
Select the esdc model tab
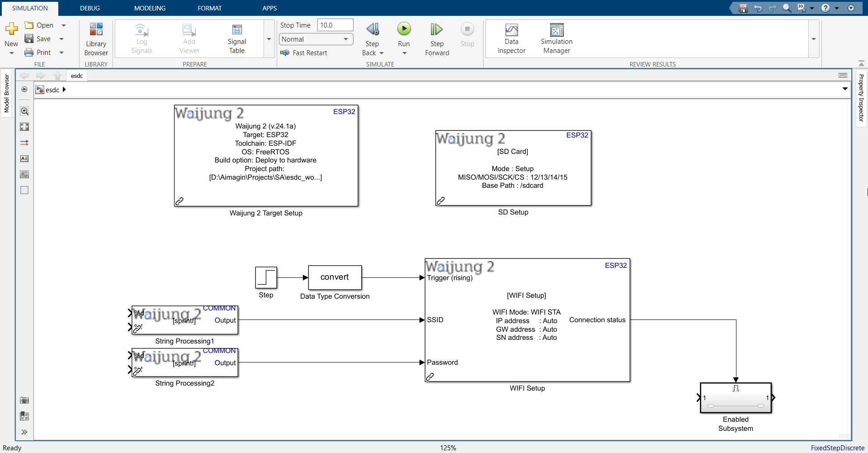pos(77,76)
